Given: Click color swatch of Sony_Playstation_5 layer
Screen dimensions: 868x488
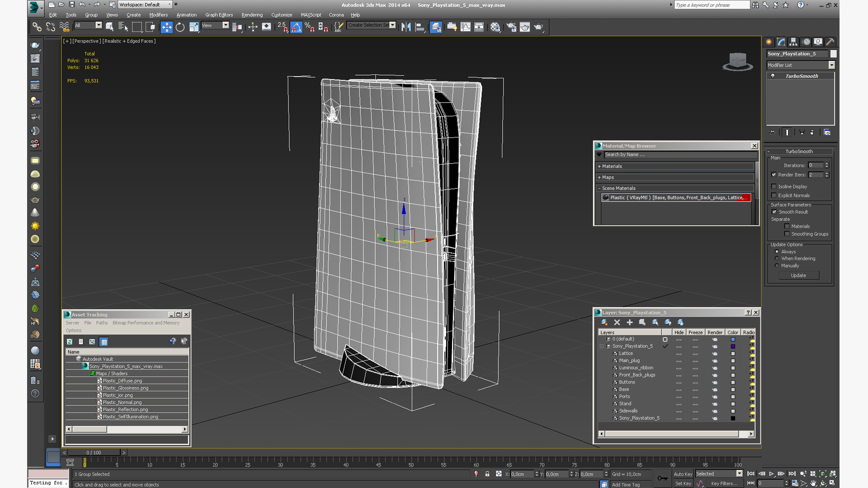Looking at the screenshot, I should 733,347.
